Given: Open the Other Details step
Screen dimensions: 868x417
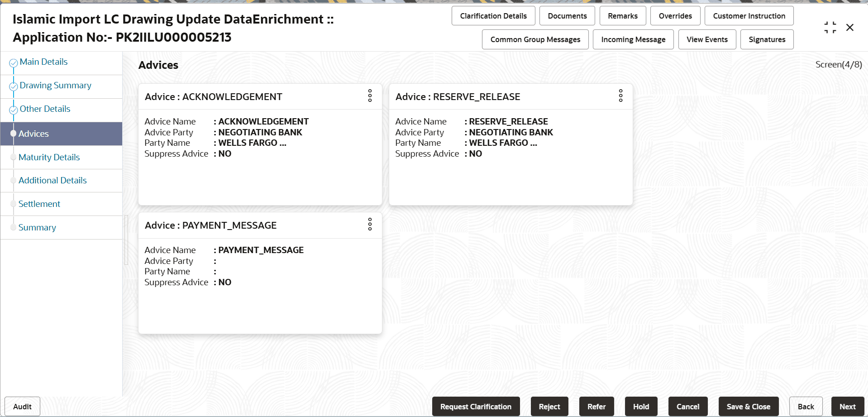Looking at the screenshot, I should [45, 109].
